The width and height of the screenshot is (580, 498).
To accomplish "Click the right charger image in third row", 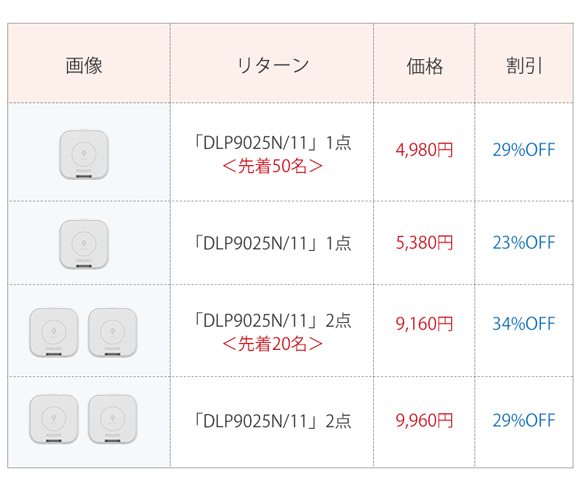I will [x=113, y=332].
